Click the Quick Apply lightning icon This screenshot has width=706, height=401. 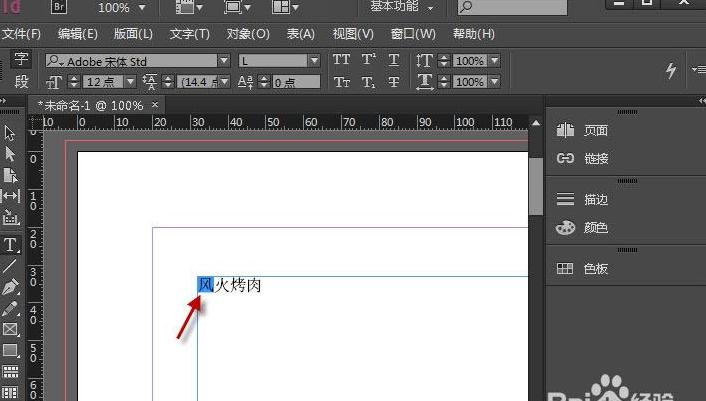[x=671, y=70]
